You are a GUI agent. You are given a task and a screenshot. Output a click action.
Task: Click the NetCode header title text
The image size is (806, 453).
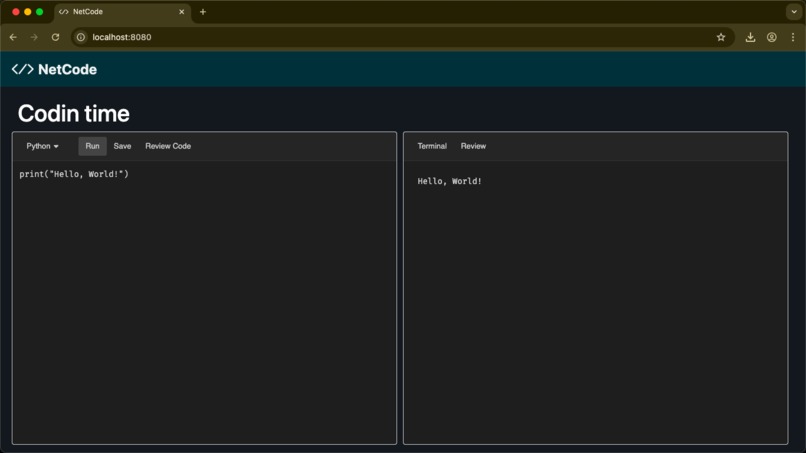click(67, 69)
